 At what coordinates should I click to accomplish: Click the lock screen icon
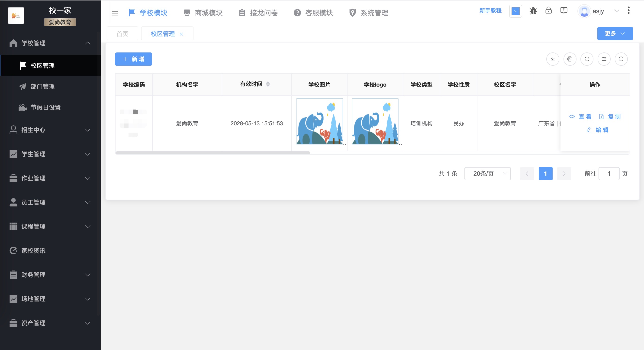[x=548, y=11]
